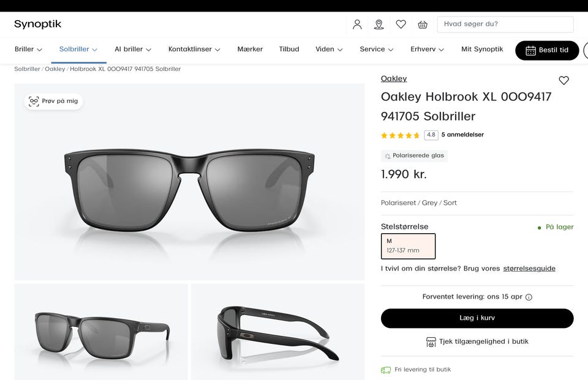The image size is (588, 380).
Task: Click the delivery info icon
Action: 529,297
